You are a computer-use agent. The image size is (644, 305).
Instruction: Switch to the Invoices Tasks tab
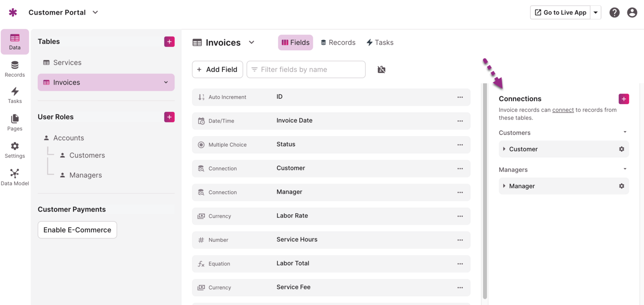coord(380,42)
